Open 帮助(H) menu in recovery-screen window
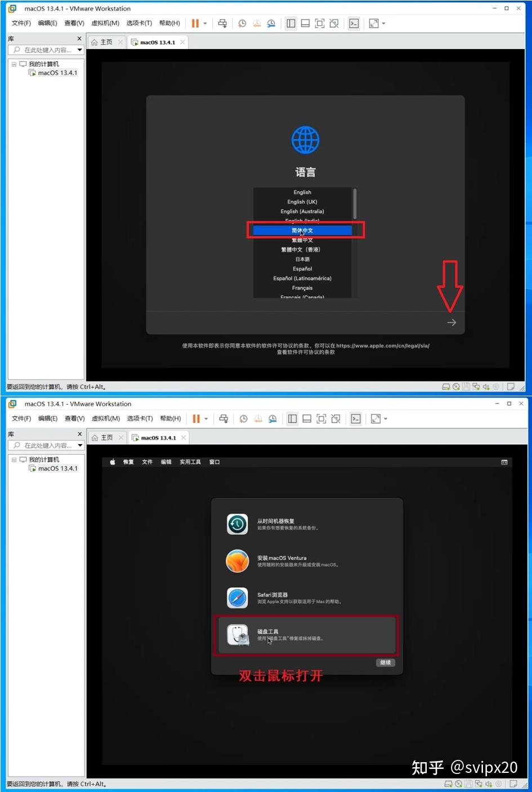Viewport: 532px width, 792px height. tap(170, 418)
